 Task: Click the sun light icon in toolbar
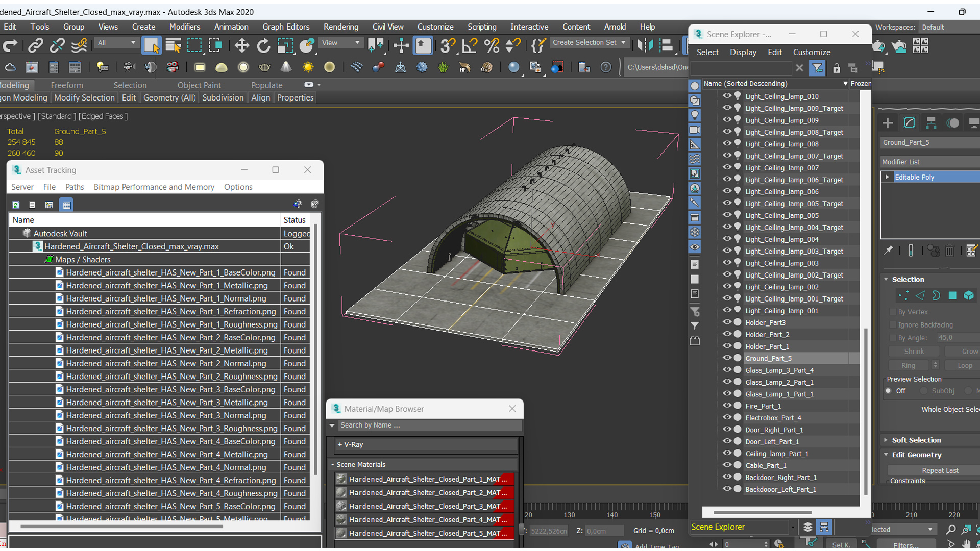point(308,67)
